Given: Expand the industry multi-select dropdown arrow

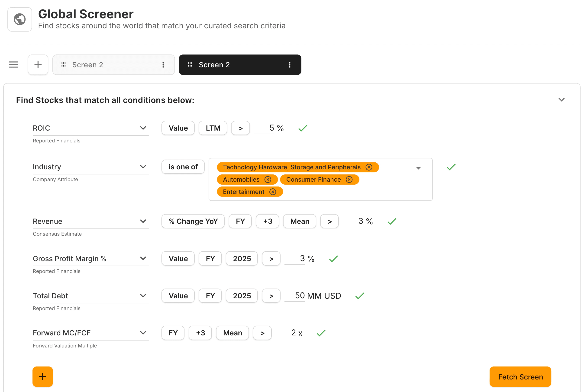Looking at the screenshot, I should coord(418,168).
